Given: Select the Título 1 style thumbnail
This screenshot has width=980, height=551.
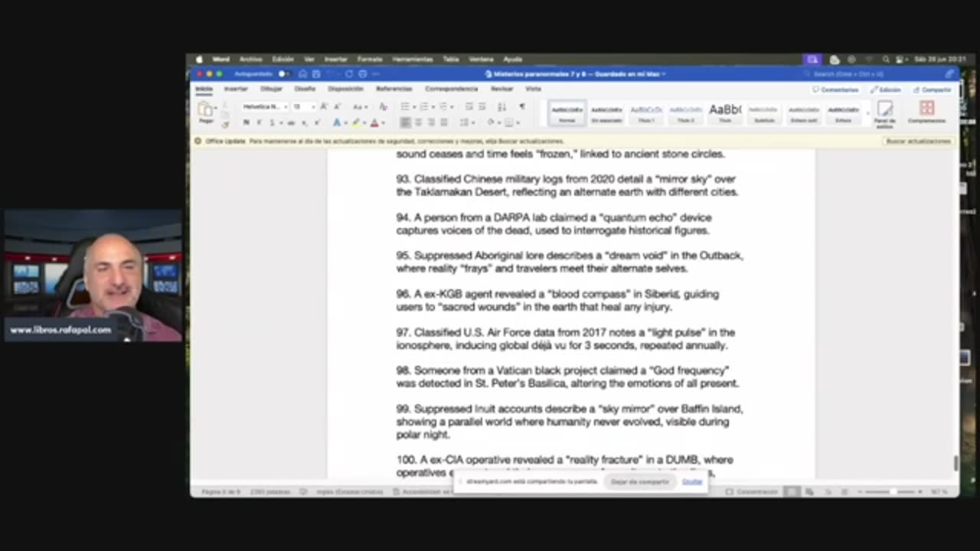Looking at the screenshot, I should (x=646, y=112).
